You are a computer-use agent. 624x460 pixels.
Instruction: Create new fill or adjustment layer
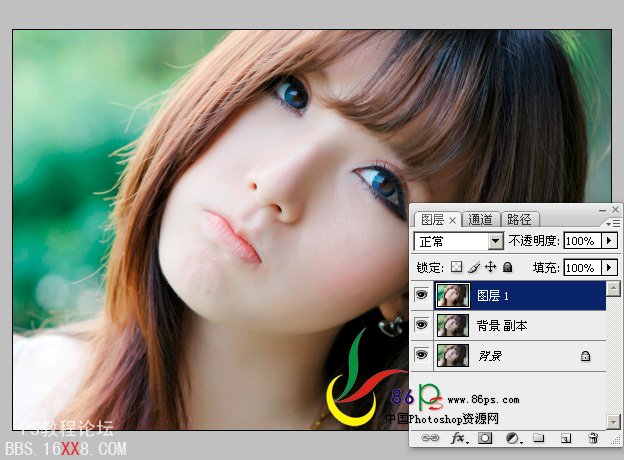(512, 438)
